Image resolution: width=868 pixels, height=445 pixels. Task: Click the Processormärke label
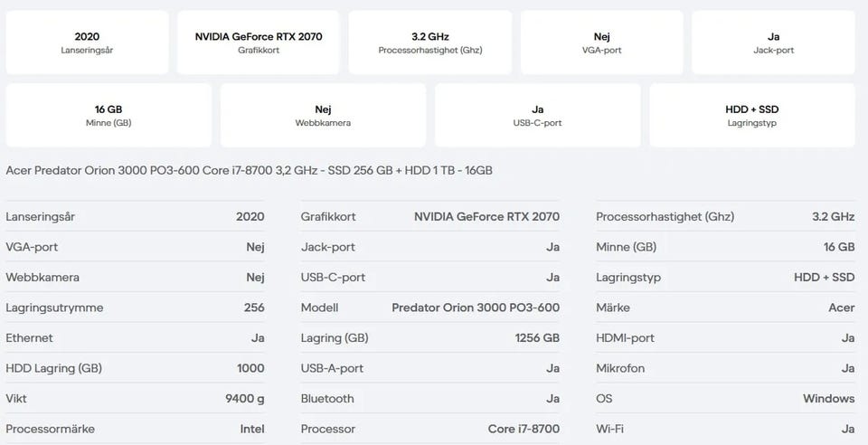click(x=50, y=429)
